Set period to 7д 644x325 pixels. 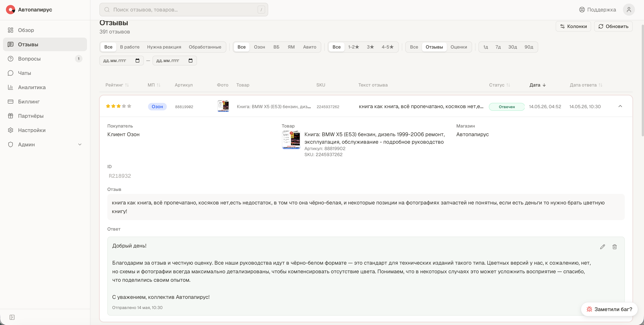(498, 47)
